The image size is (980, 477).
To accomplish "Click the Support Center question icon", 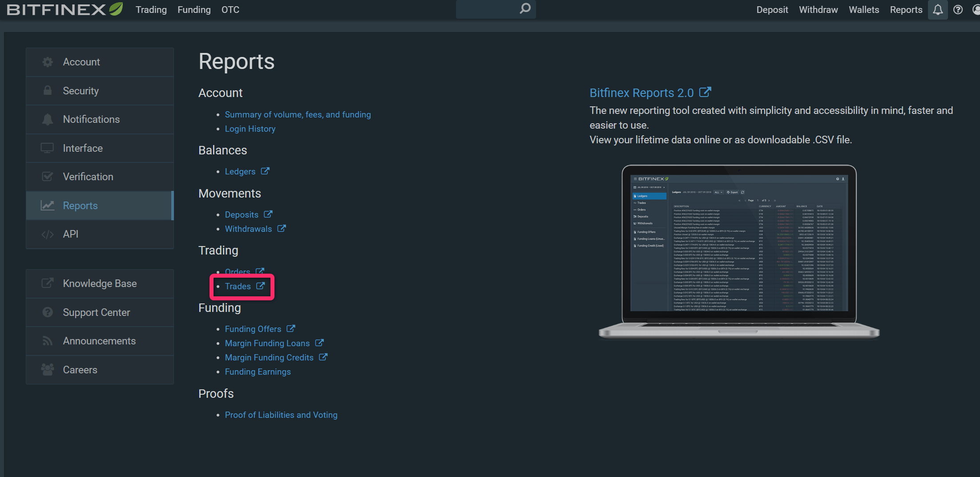I will (48, 312).
